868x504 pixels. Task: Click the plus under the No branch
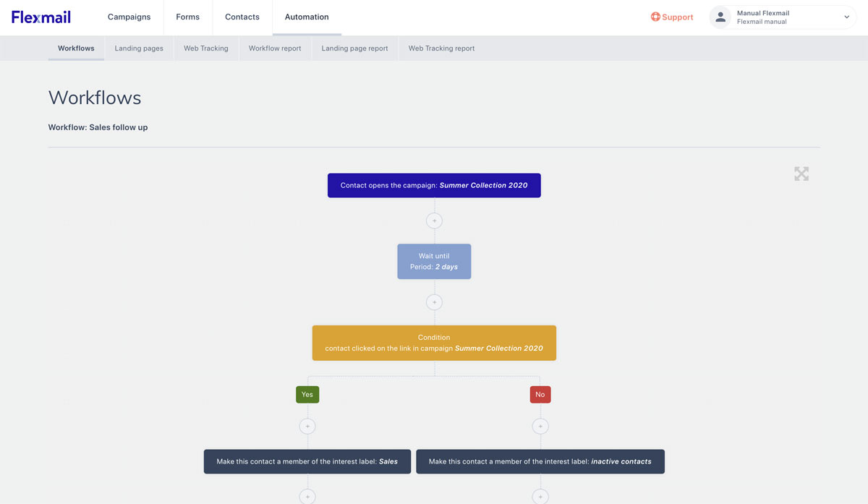click(x=540, y=427)
